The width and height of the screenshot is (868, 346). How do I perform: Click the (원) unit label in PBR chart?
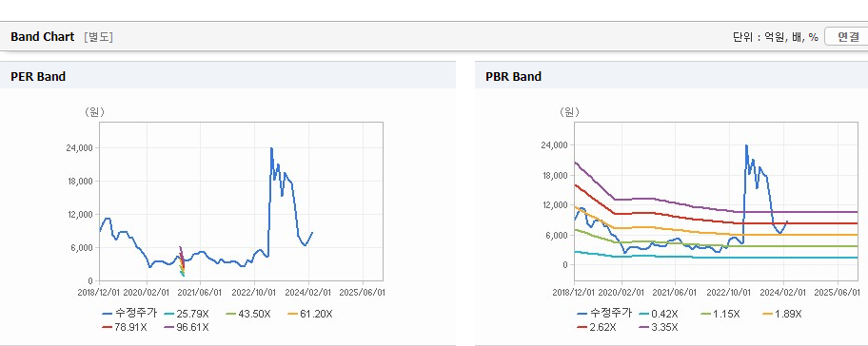pyautogui.click(x=568, y=112)
